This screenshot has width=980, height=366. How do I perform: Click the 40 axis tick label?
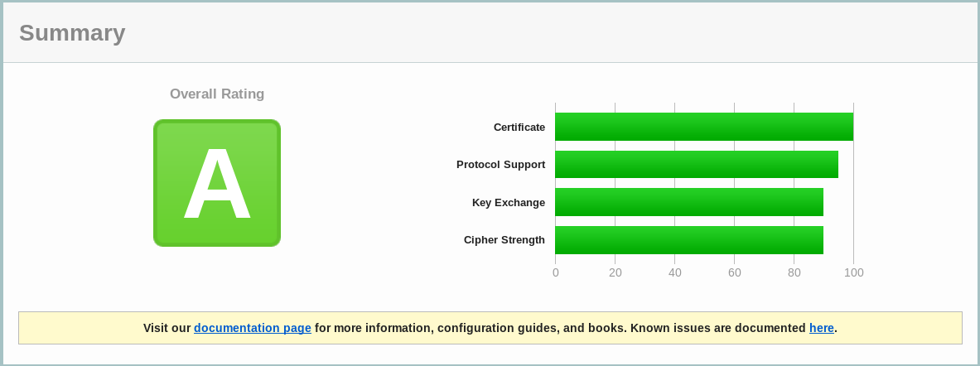[675, 272]
